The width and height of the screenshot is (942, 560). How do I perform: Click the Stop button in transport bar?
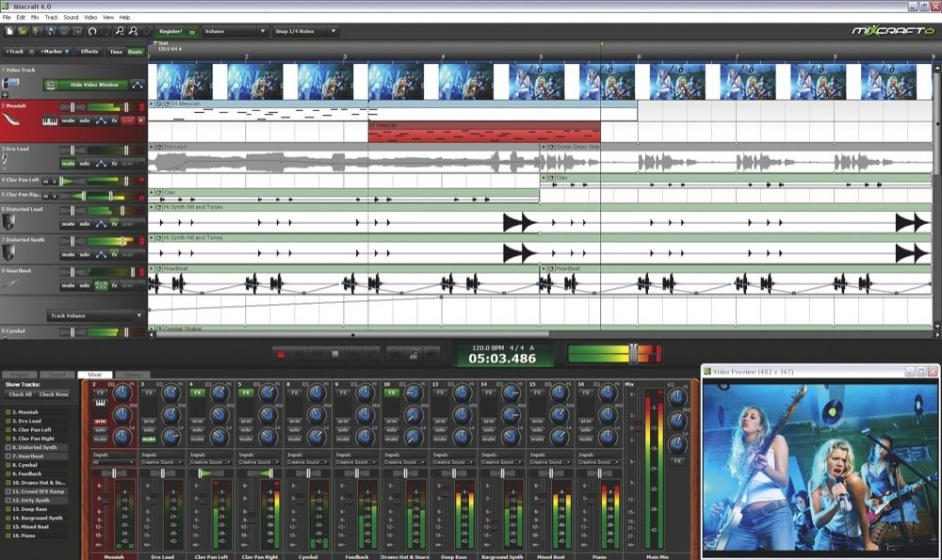(335, 354)
